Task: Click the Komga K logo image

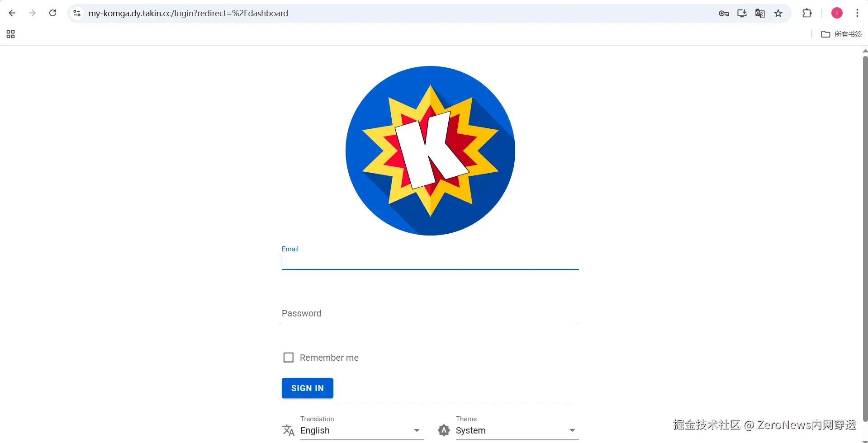Action: 430,151
